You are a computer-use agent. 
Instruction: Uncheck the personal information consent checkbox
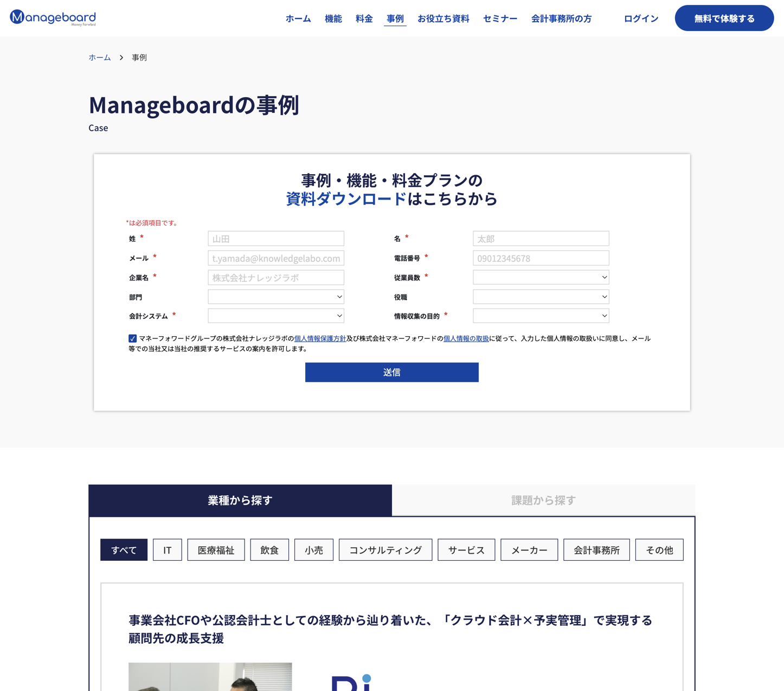click(x=132, y=338)
